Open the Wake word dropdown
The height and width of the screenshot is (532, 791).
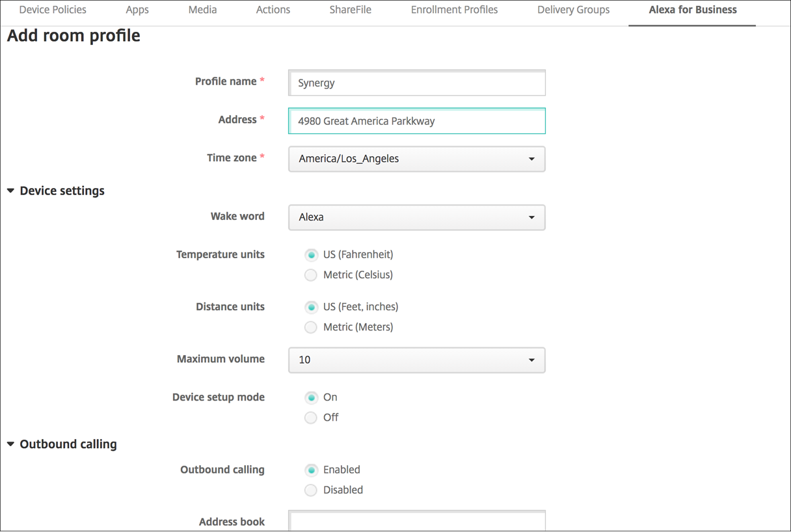416,217
